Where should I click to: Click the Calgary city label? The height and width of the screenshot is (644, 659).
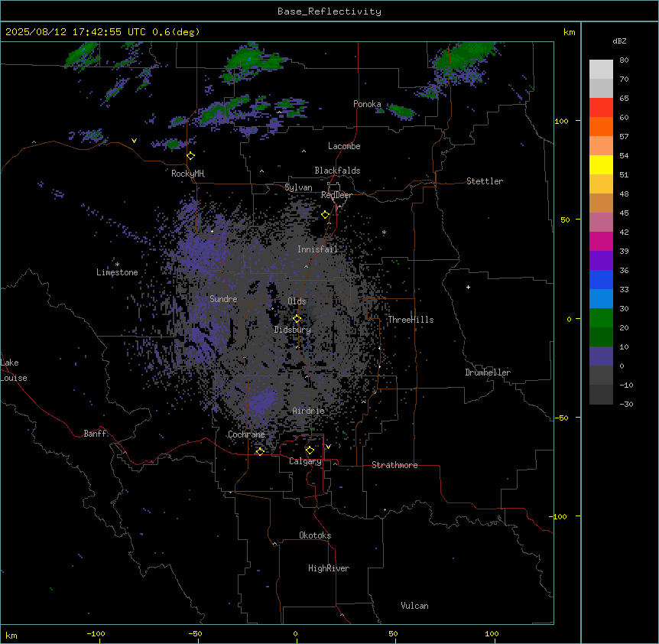305,461
